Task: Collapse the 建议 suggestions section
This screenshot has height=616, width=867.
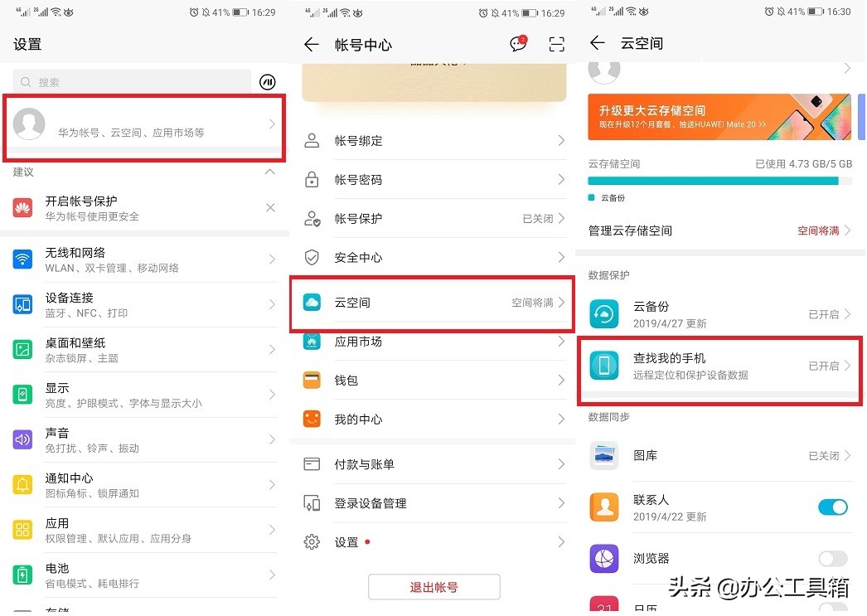Action: 269,172
